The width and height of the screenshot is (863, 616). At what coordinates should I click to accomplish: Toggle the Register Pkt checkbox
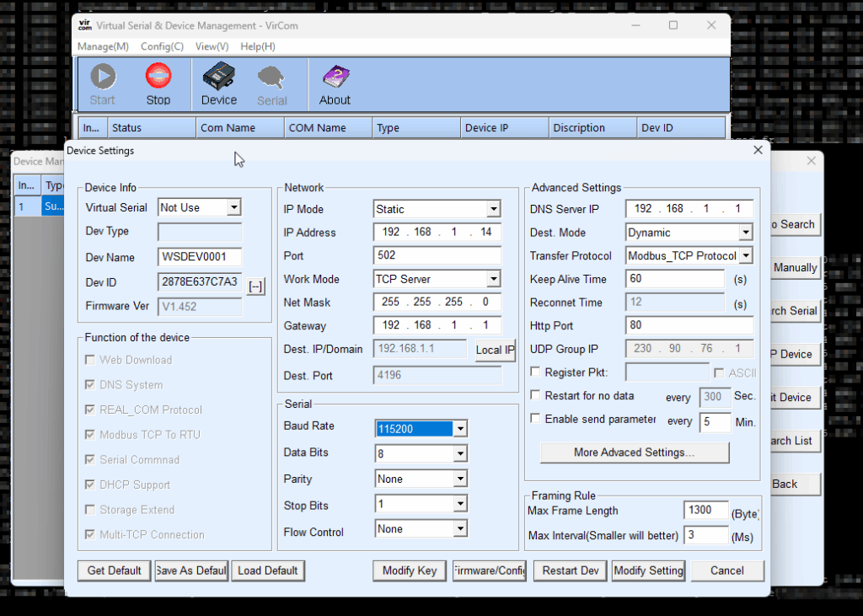pos(535,372)
